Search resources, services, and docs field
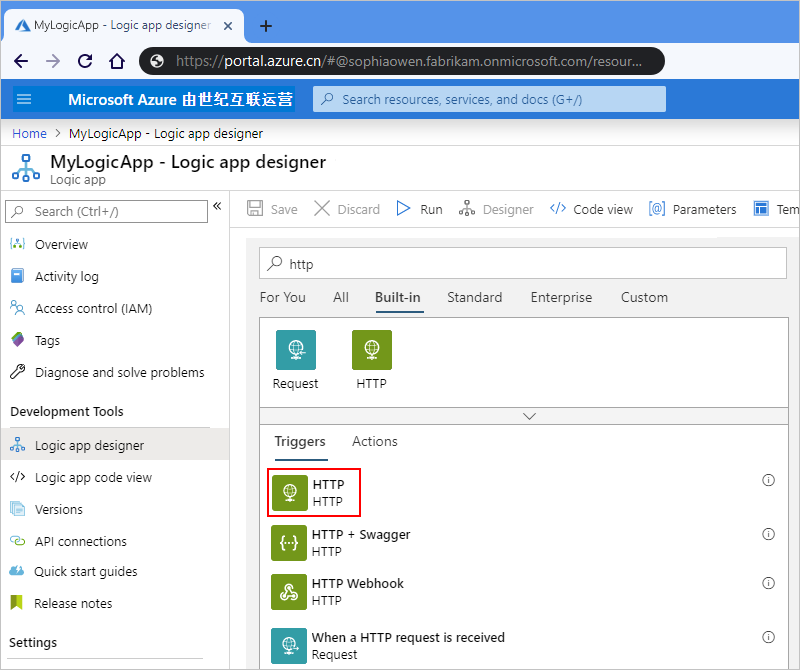Image resolution: width=800 pixels, height=670 pixels. tap(489, 99)
